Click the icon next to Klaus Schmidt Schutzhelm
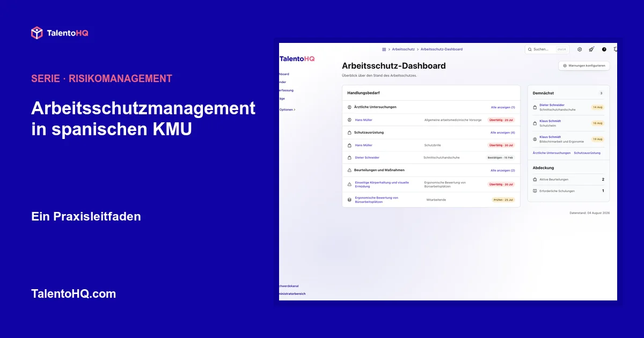This screenshot has width=644, height=338. tap(535, 123)
